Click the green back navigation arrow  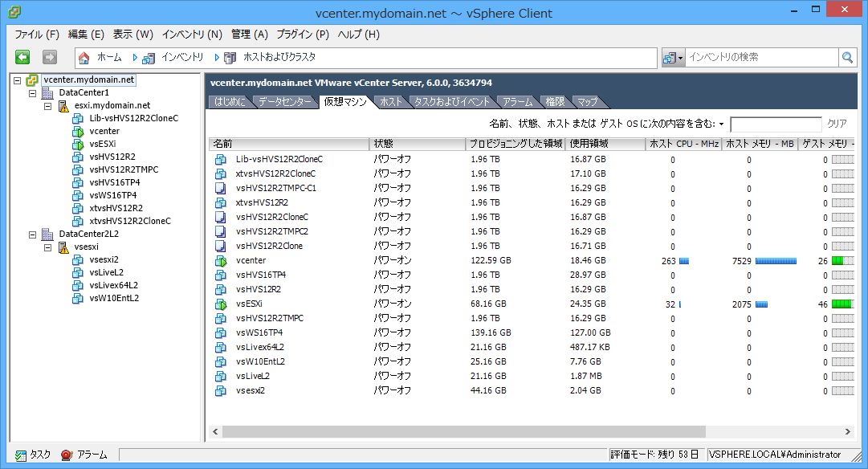pos(22,57)
